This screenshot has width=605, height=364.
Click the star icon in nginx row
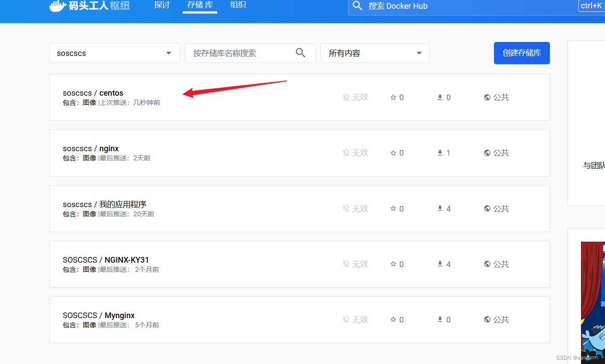pos(393,153)
